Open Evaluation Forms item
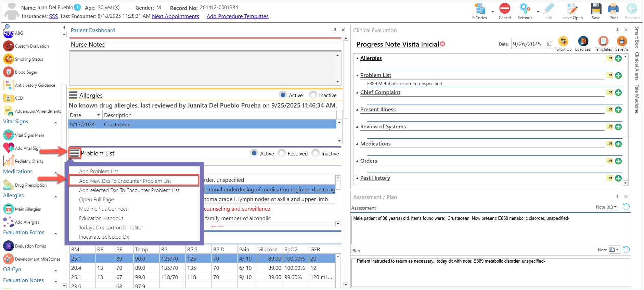Screen dimensions: 644x290 25,246
